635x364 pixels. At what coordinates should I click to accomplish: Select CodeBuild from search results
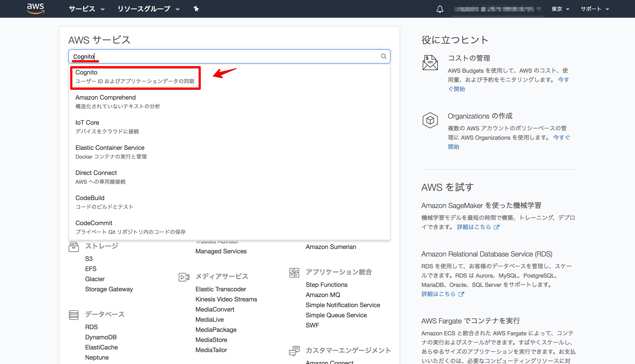229,202
